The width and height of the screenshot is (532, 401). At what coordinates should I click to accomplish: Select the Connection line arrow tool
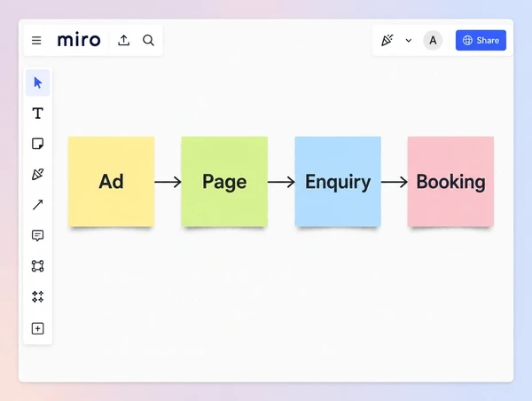(x=37, y=205)
